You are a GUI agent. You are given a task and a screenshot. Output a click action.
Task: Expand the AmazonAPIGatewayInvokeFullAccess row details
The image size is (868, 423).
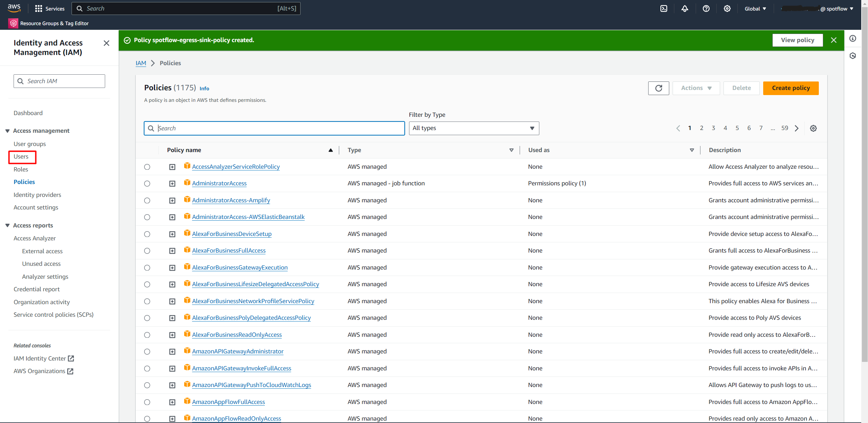(x=172, y=369)
